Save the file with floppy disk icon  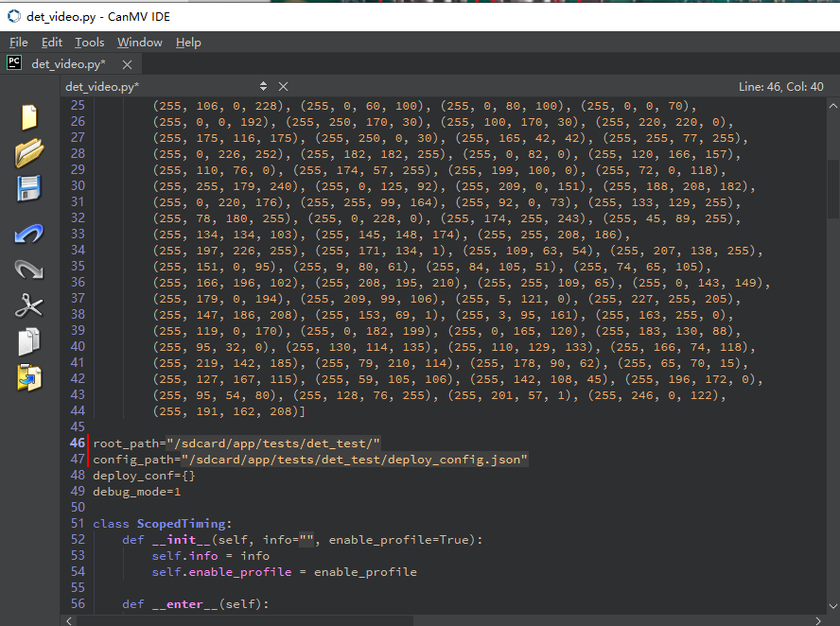[29, 188]
